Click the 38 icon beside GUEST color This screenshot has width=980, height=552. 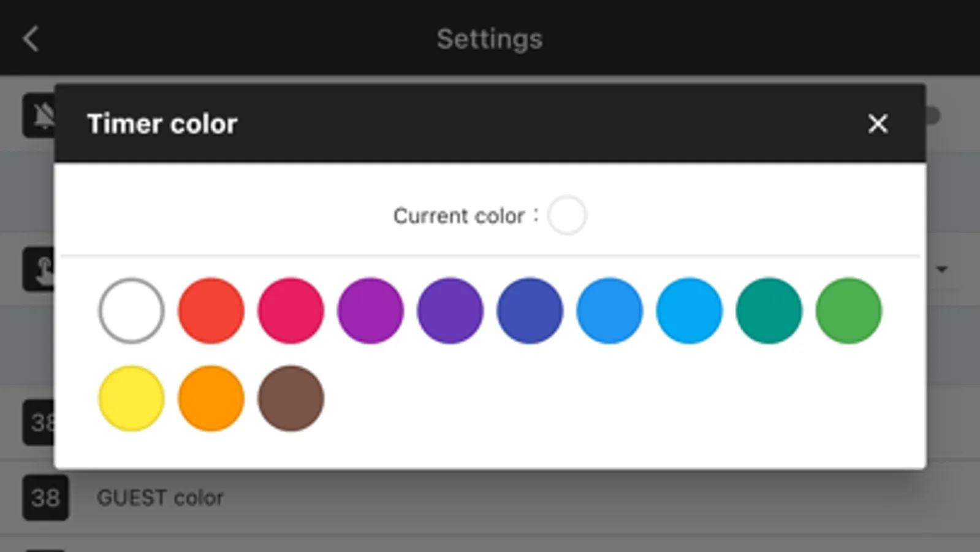click(45, 497)
